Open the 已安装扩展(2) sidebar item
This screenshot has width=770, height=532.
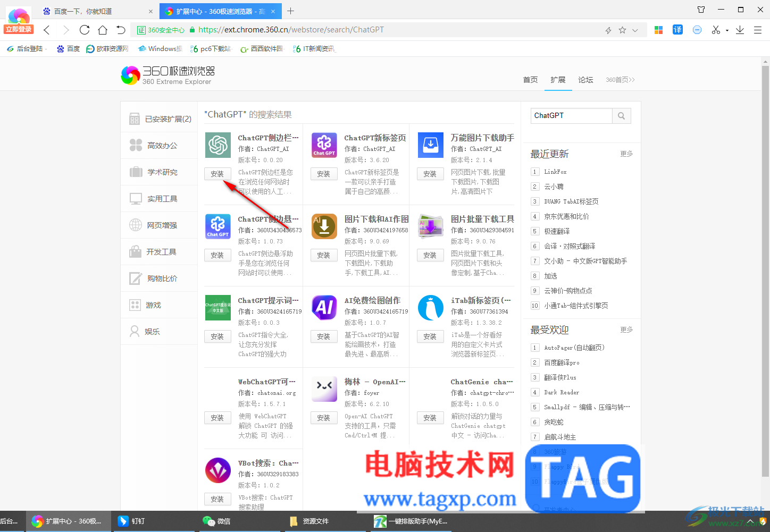pyautogui.click(x=159, y=119)
